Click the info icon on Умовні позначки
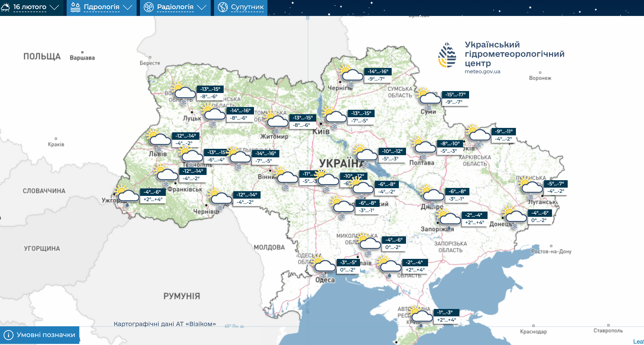Viewport: 644px width, 345px height. point(8,335)
